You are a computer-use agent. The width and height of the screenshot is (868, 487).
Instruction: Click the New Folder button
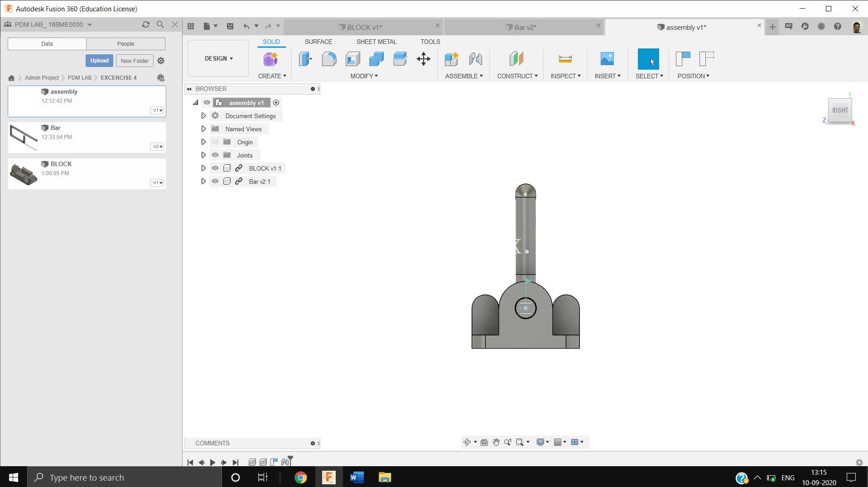135,61
